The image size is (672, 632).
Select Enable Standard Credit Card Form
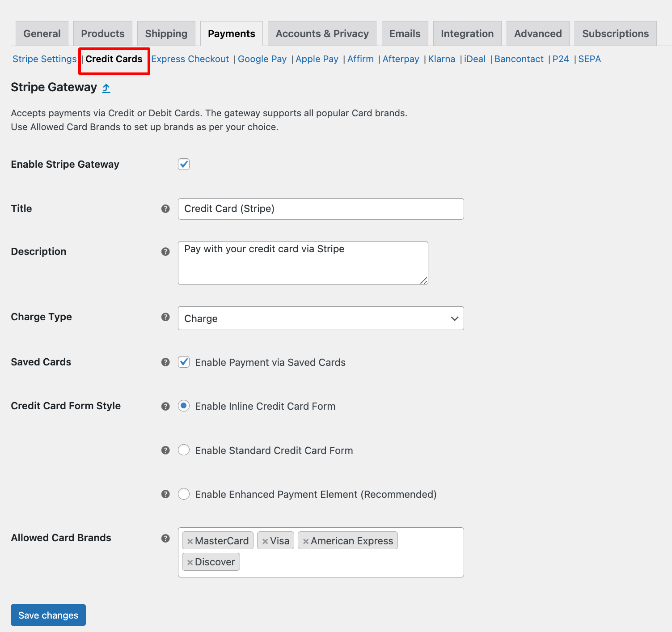pyautogui.click(x=184, y=450)
